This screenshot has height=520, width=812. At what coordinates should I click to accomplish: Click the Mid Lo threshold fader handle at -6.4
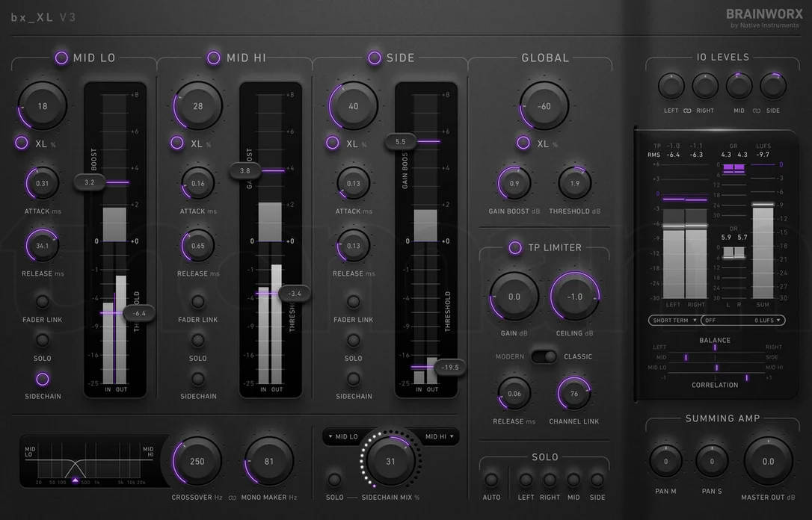pyautogui.click(x=139, y=313)
